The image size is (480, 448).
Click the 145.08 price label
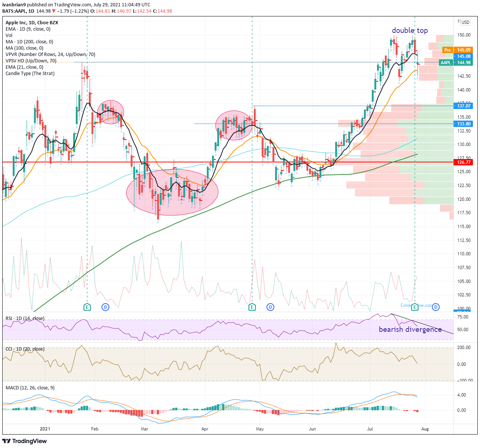[464, 56]
